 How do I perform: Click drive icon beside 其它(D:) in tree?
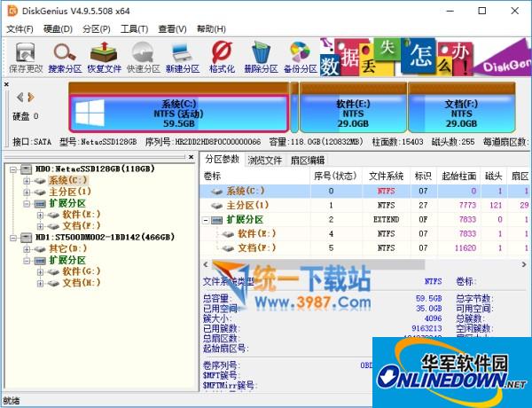[40, 249]
